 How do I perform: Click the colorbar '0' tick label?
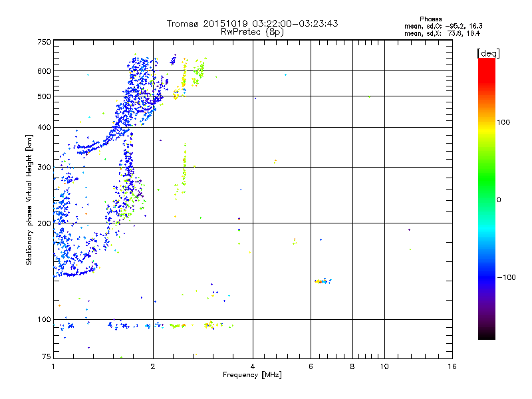tap(499, 200)
